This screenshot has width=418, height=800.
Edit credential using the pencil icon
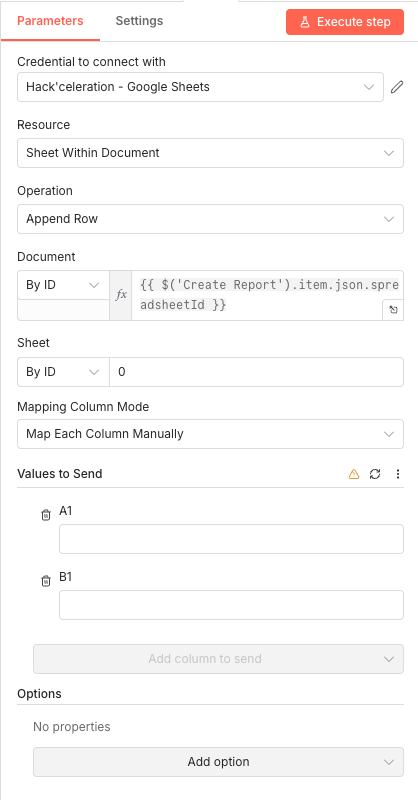[x=397, y=87]
